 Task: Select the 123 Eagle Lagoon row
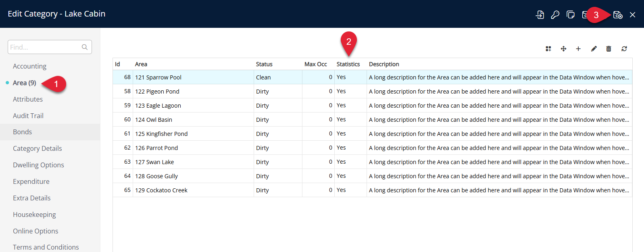coord(372,105)
